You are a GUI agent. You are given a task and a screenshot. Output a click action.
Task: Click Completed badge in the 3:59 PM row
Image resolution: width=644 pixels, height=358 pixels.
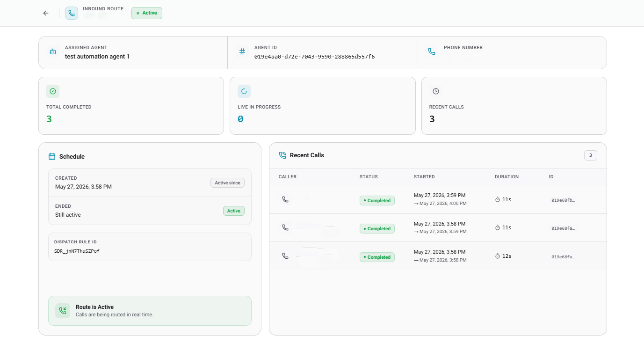pos(377,200)
